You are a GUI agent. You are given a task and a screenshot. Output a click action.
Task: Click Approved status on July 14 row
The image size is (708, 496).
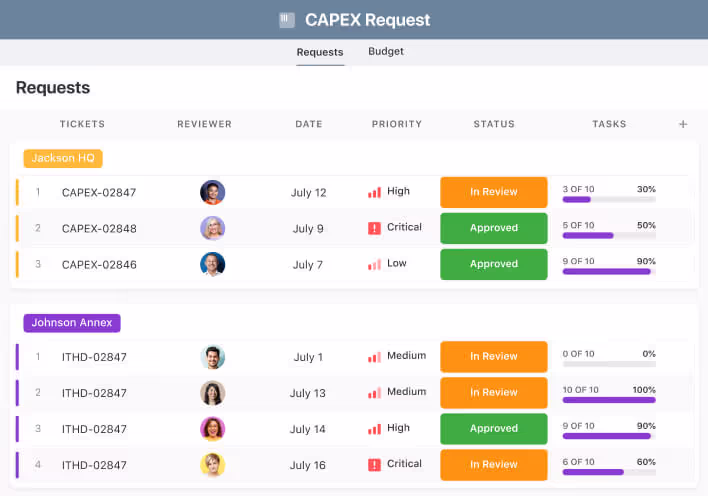point(494,428)
